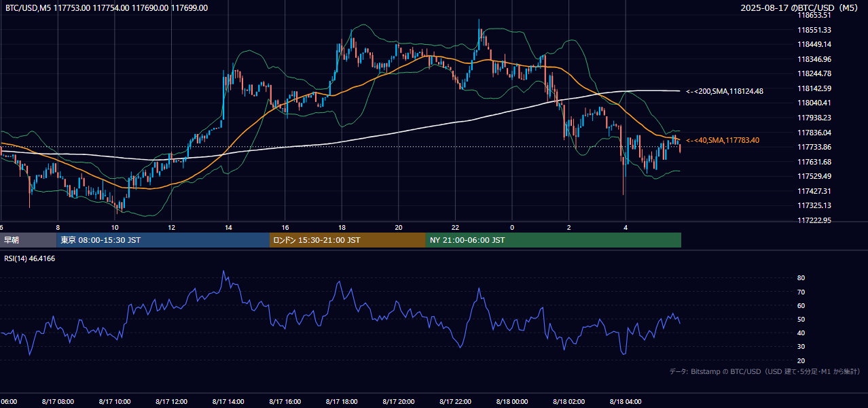Viewport: 868px width, 408px height.
Task: Click RSI axis level 80
Action: point(801,278)
